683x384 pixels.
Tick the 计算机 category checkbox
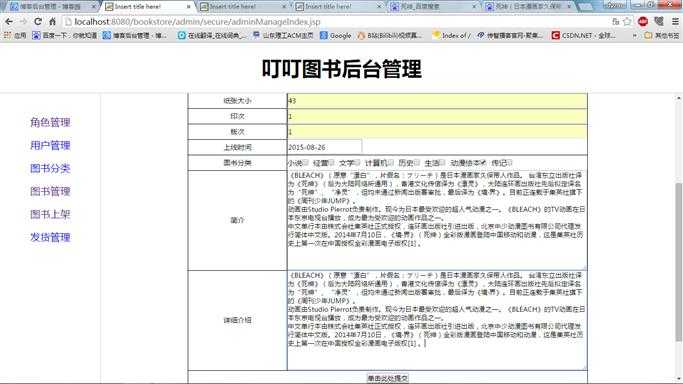pos(391,163)
